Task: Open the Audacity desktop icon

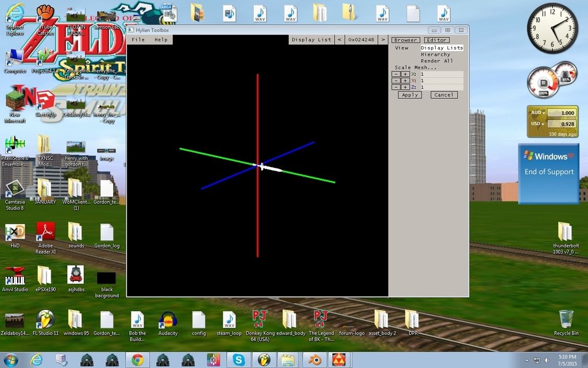Action: (x=168, y=320)
